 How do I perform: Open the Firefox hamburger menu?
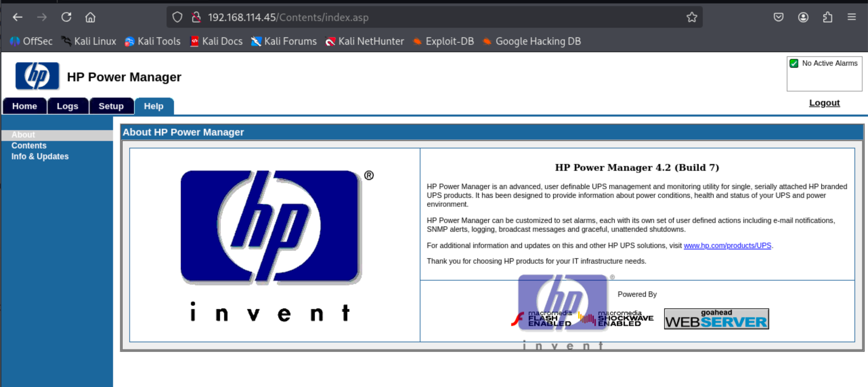(x=852, y=17)
